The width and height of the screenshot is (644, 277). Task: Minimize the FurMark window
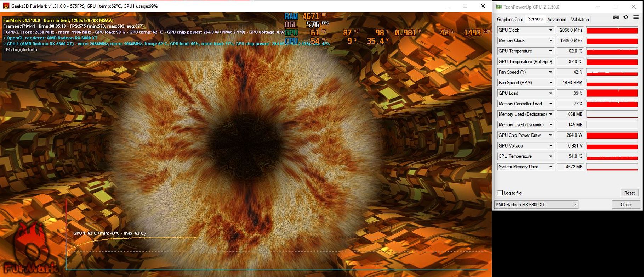(x=448, y=6)
